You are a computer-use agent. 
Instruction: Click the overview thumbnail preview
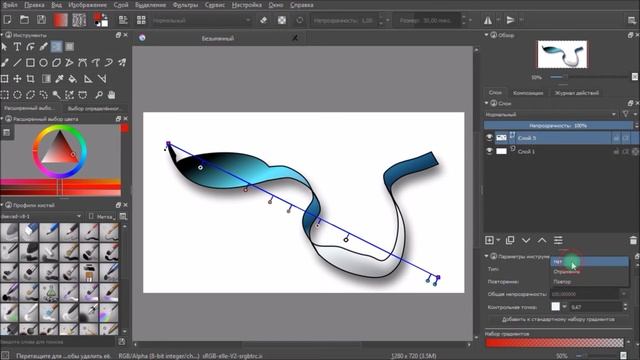click(562, 54)
